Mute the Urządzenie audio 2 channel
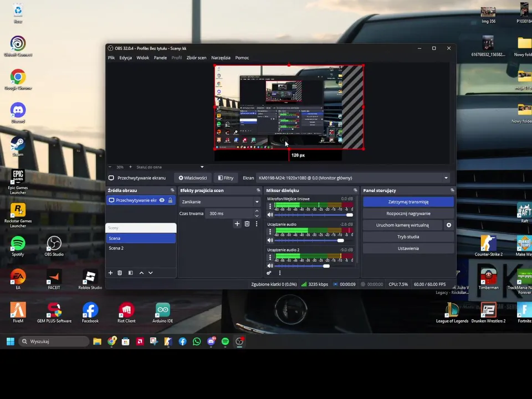 pyautogui.click(x=270, y=265)
